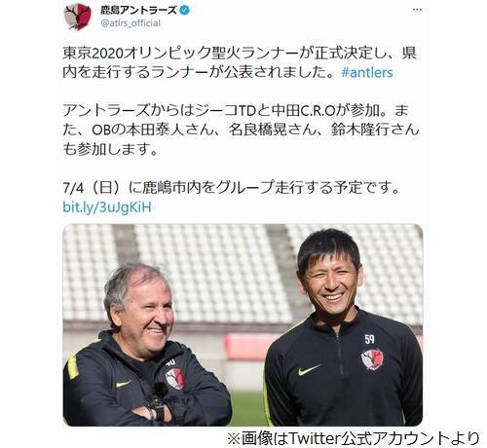Click the 鹿島アントラーズ account name
This screenshot has height=448, width=487.
click(x=138, y=10)
